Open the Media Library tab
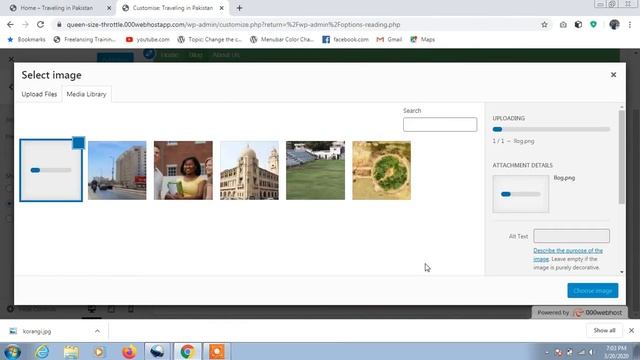Viewport: 640px width, 360px height. click(86, 94)
